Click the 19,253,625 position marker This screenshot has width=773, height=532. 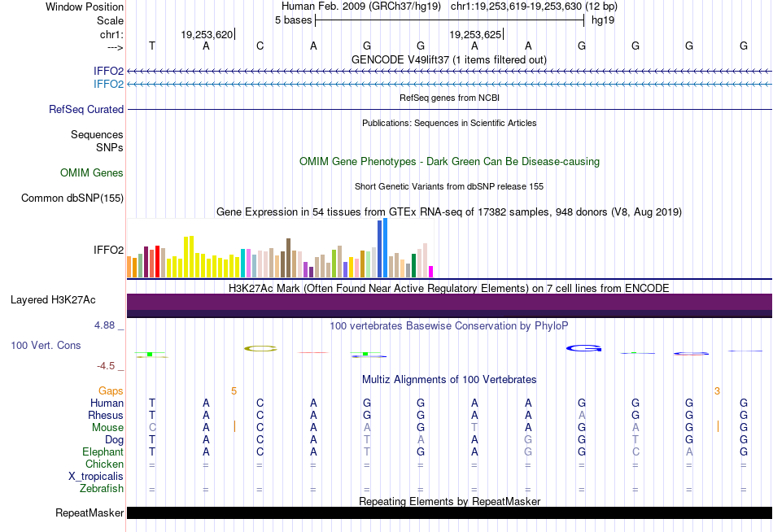pyautogui.click(x=476, y=34)
